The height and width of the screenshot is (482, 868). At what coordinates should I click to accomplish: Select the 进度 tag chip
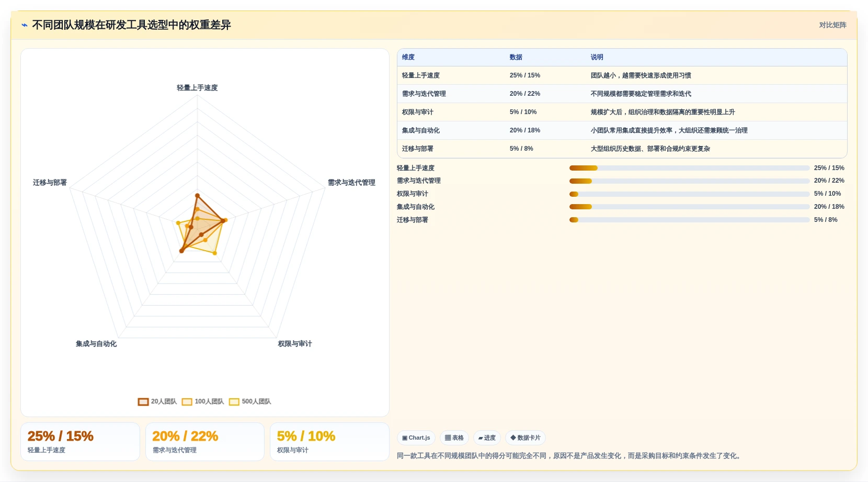coord(487,438)
